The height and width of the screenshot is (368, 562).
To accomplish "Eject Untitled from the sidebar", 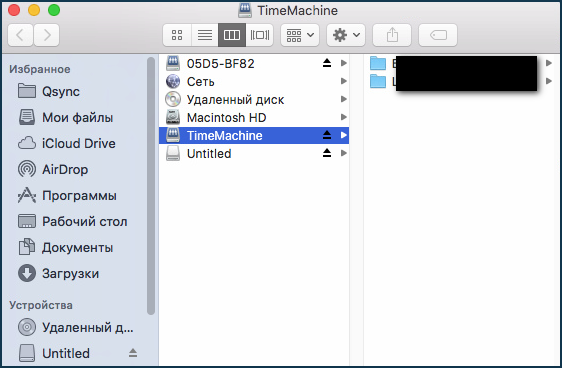I will click(x=133, y=353).
